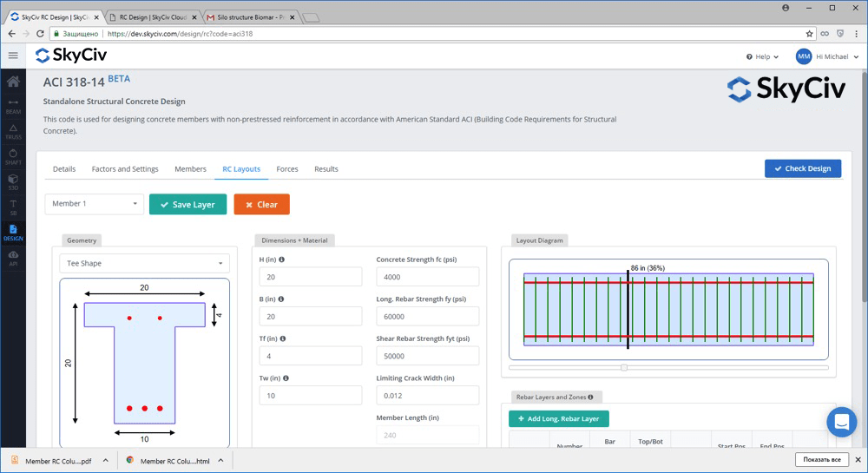The image size is (868, 473).
Task: Expand options for Member RC Colu...html download
Action: tap(220, 460)
